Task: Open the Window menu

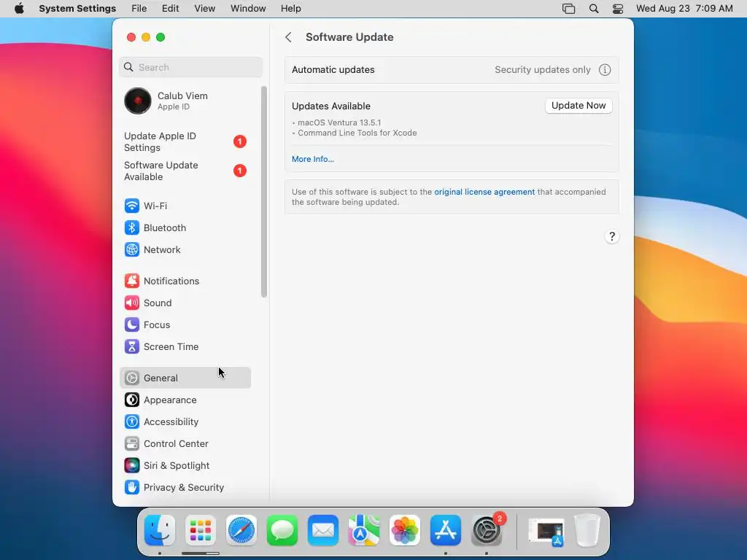Action: (248, 9)
